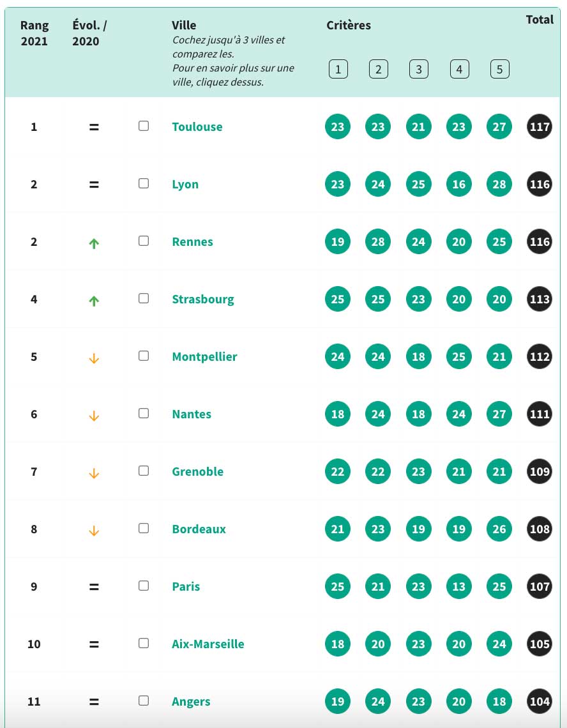
Task: Open criterion 4 header icon
Action: (459, 70)
